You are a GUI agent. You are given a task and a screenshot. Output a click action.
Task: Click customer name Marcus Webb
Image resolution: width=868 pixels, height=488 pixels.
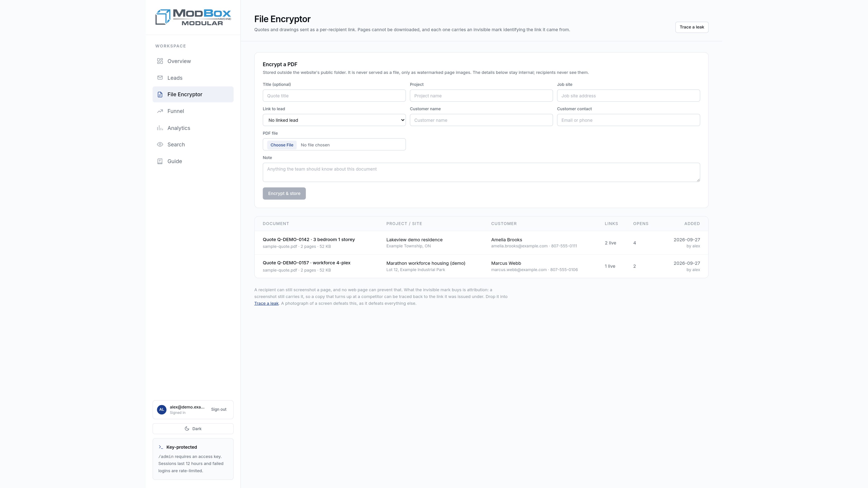(x=506, y=263)
